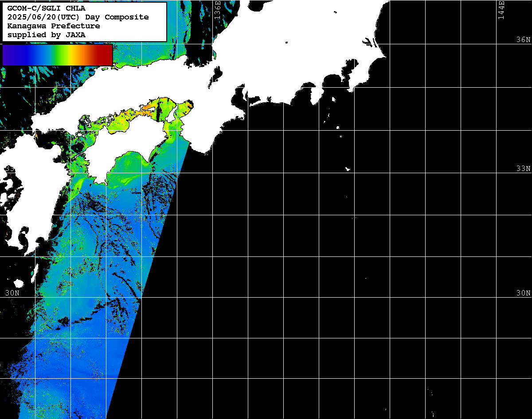Click the 136E longitude label

(x=217, y=10)
